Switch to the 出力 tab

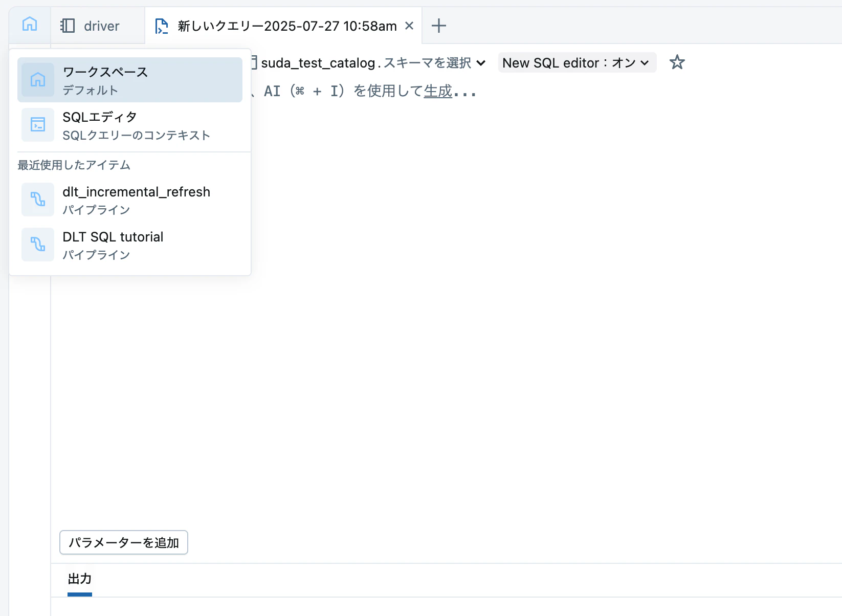coord(80,579)
